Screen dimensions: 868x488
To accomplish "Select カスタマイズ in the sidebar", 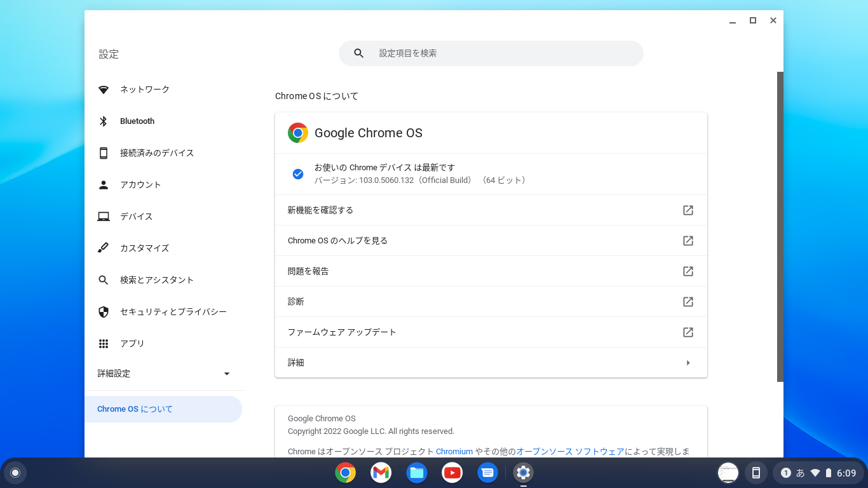I will pyautogui.click(x=163, y=248).
